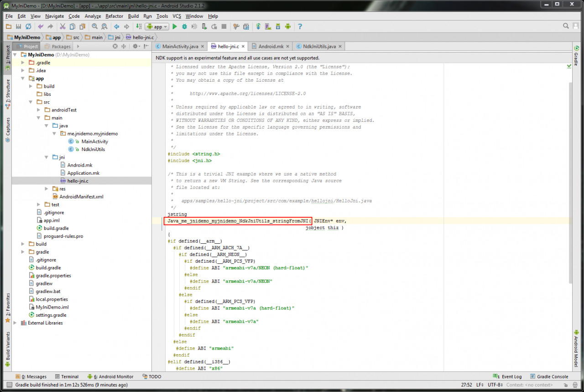Screen dimensions: 584x392
Task: Run the app with the green play button
Action: click(174, 27)
